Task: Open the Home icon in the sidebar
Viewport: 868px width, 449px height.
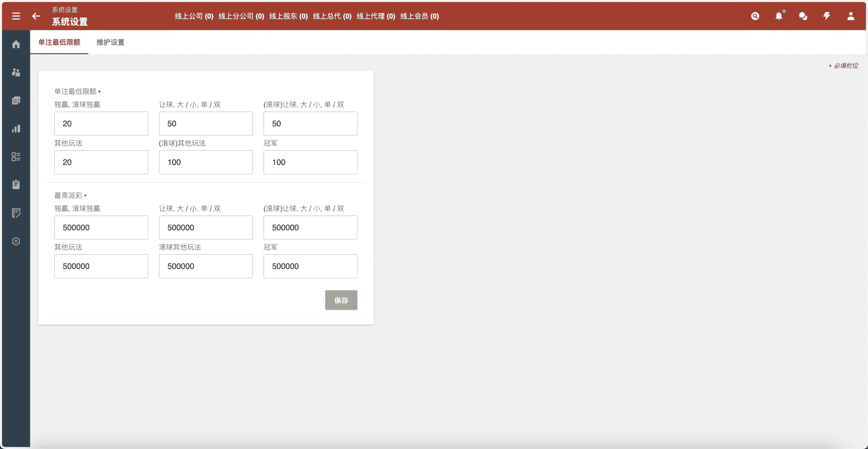Action: [16, 44]
